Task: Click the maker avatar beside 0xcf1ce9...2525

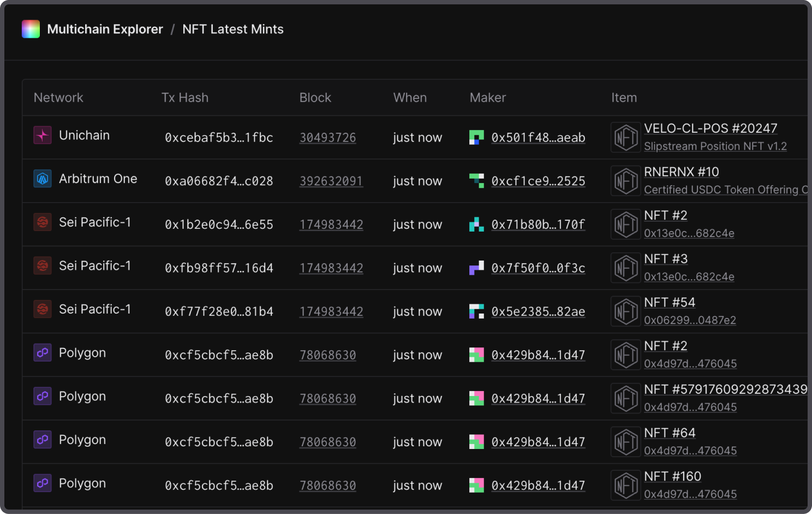Action: pyautogui.click(x=476, y=181)
